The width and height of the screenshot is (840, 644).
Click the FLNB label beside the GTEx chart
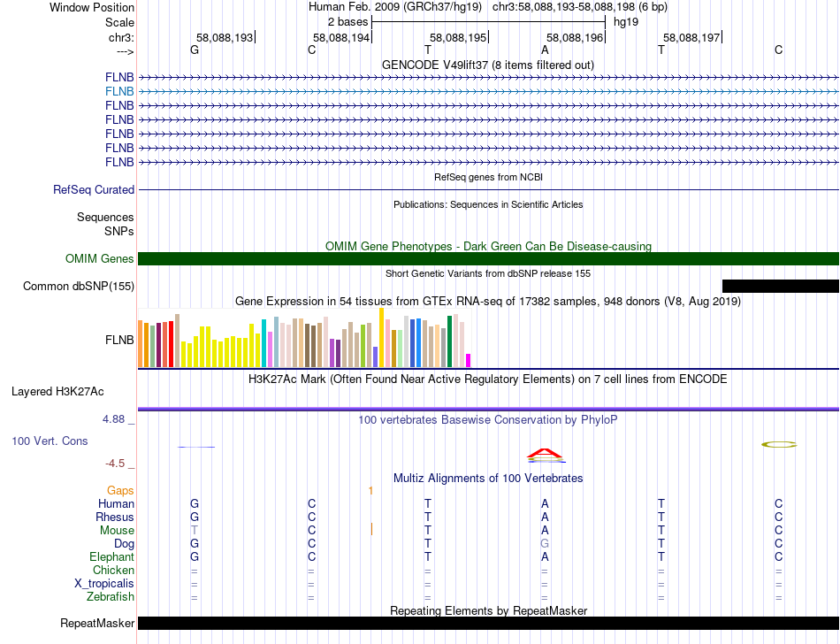(x=119, y=341)
